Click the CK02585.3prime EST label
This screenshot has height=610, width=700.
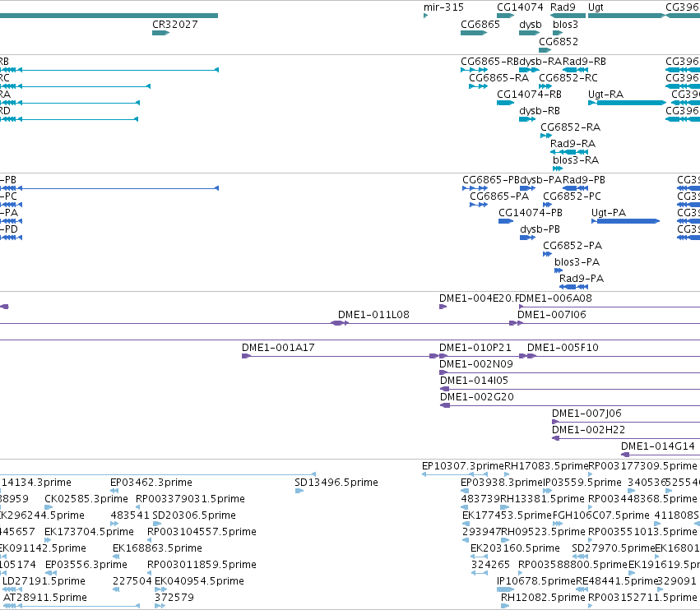tap(86, 499)
